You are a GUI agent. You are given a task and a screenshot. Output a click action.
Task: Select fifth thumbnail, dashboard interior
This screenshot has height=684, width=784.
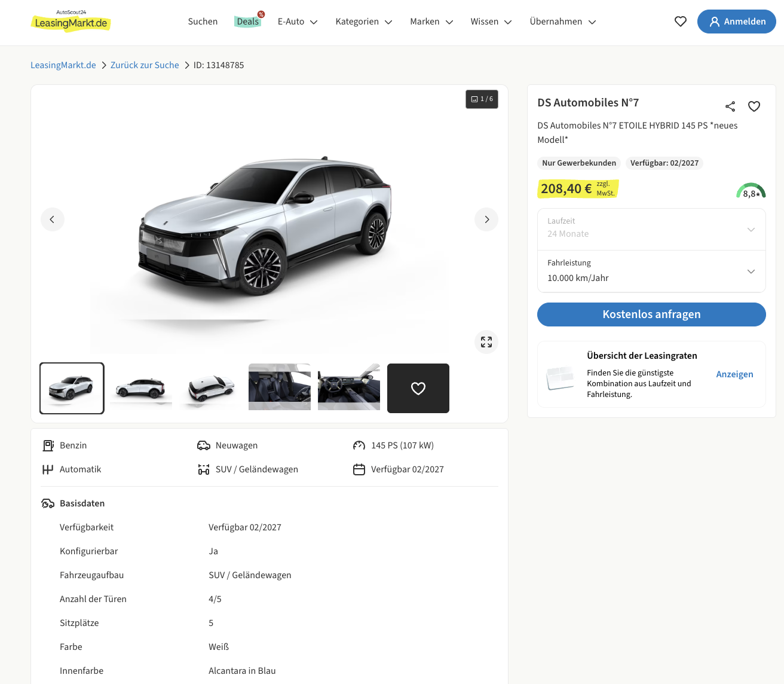tap(349, 388)
